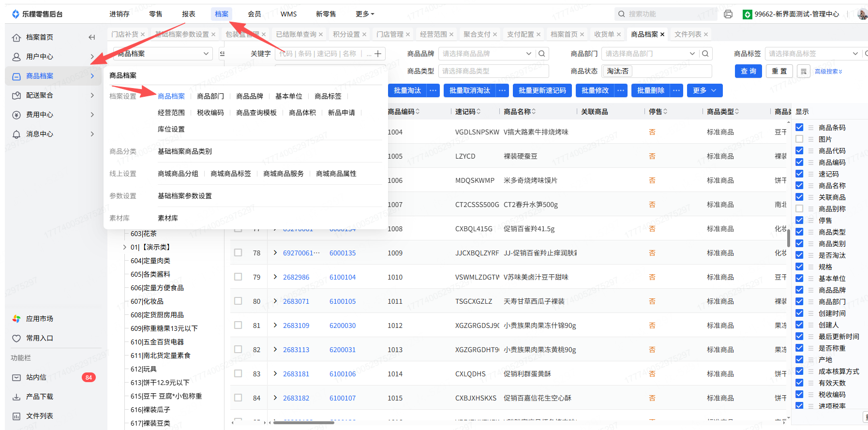Select the checkbox for row 80
868x430 pixels.
(238, 301)
